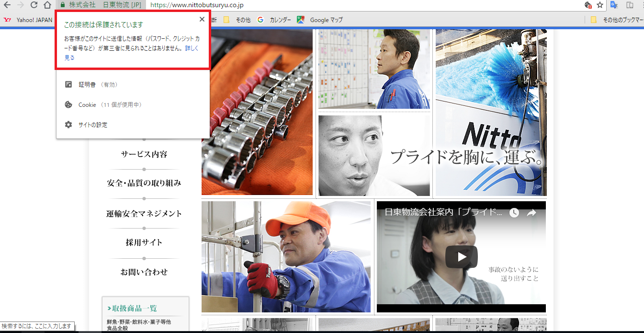
Task: Click 鮮魚・野菜・飲料水・菓子等他 text
Action: click(x=139, y=322)
